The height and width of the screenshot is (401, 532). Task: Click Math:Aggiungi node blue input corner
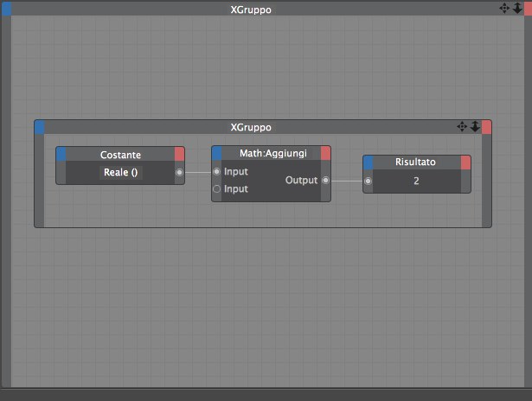(x=217, y=153)
